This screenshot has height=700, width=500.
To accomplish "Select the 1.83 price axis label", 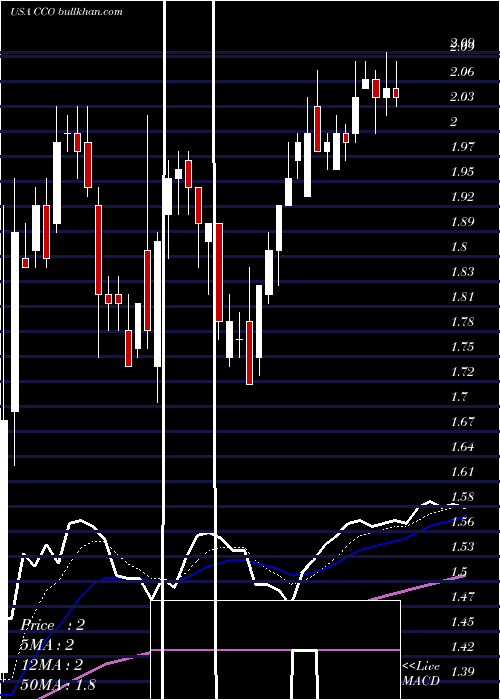I will click(462, 271).
